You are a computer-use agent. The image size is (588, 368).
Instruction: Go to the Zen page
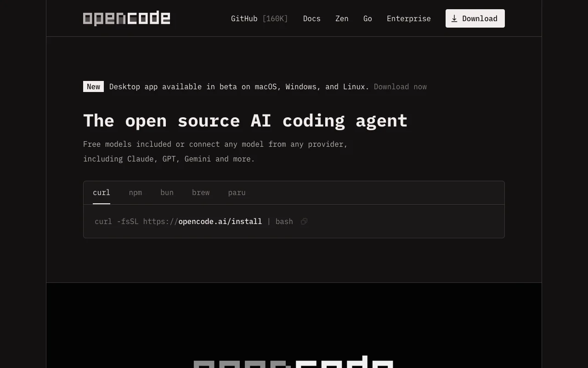(342, 18)
